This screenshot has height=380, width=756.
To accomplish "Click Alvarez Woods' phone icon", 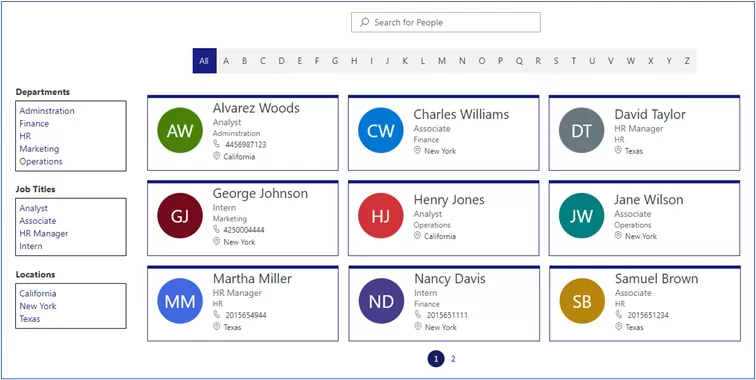I will tap(216, 144).
